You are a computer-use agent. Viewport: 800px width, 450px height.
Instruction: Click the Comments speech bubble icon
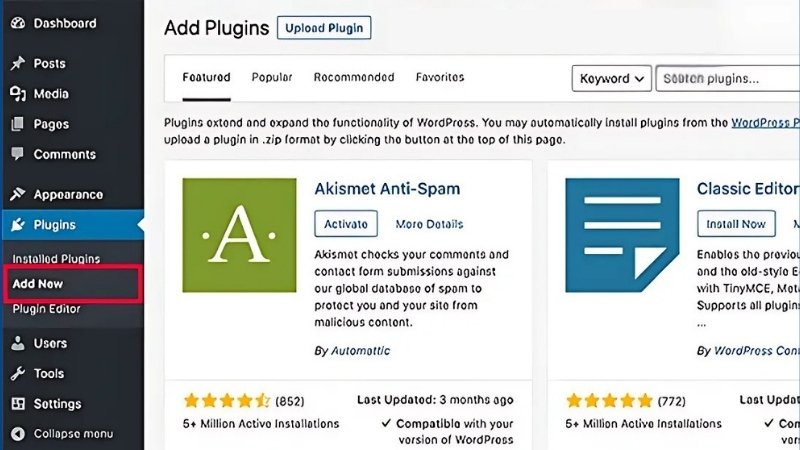(x=17, y=155)
